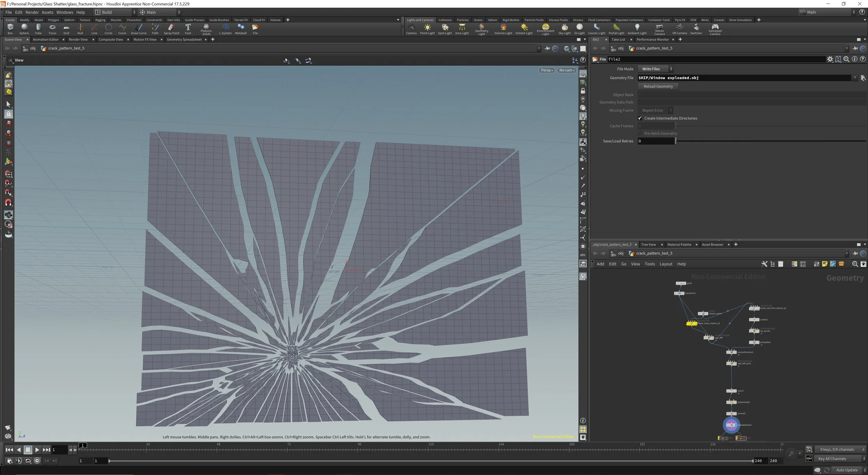Adjust the Save/Load Retries slider
868x475 pixels.
pos(676,141)
